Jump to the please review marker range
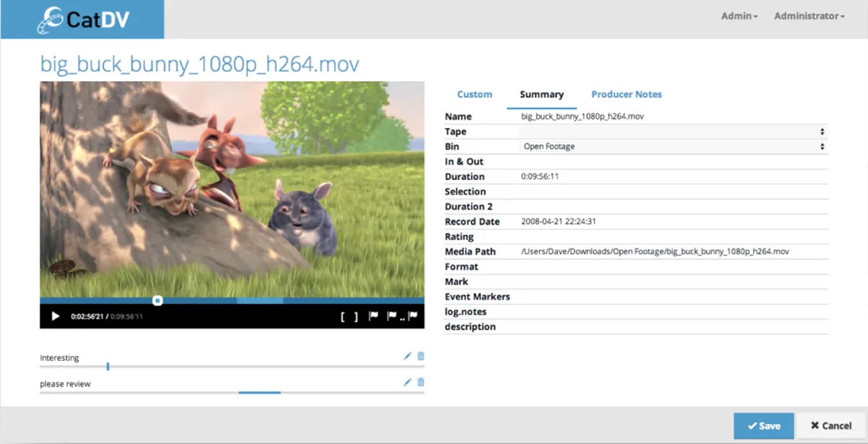Screen dimensions: 868x444 pyautogui.click(x=260, y=393)
